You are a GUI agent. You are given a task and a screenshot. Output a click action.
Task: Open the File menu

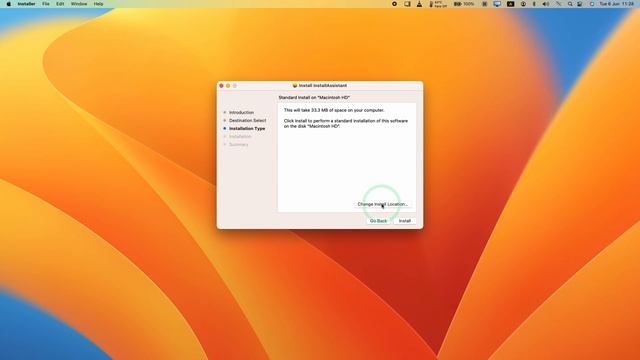point(46,4)
